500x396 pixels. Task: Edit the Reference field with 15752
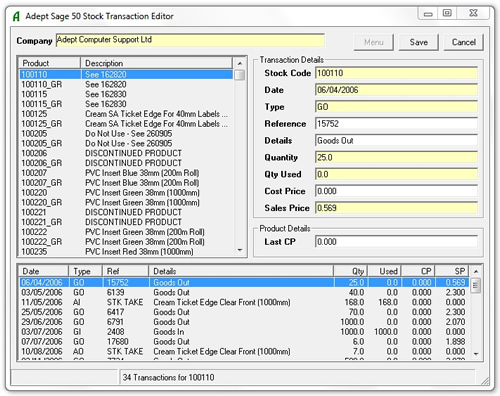pyautogui.click(x=396, y=124)
